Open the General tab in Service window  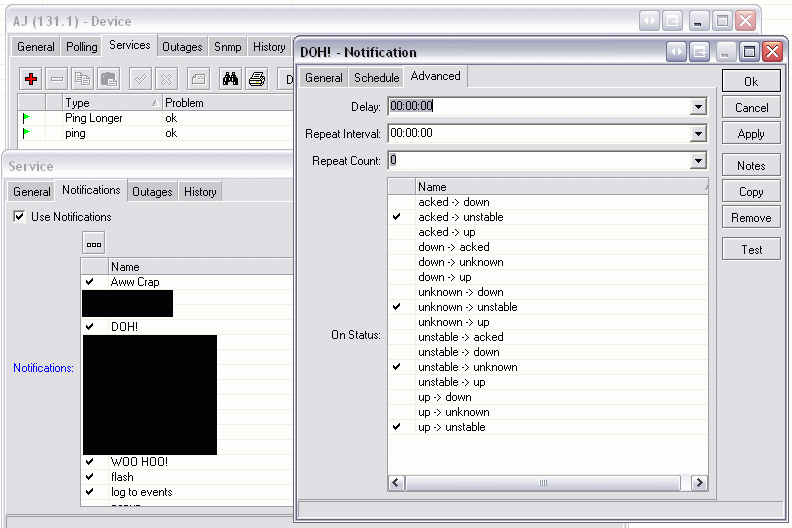tap(32, 192)
